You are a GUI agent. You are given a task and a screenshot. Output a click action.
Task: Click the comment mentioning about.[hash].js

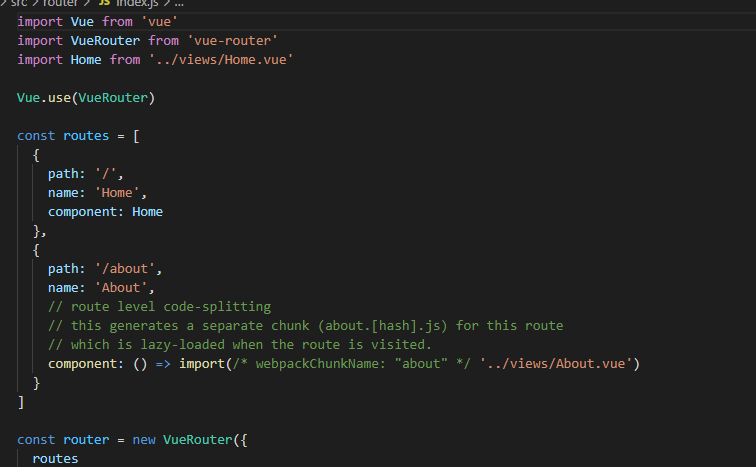[x=305, y=326]
